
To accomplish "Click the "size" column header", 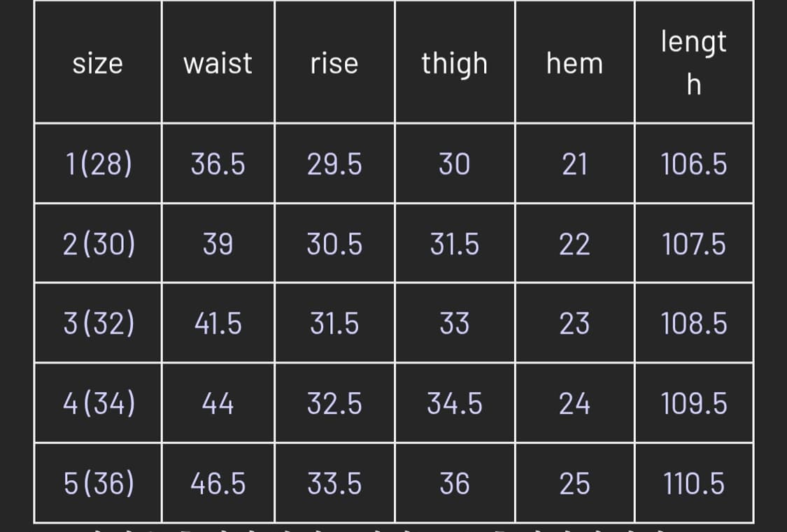I will (x=98, y=64).
